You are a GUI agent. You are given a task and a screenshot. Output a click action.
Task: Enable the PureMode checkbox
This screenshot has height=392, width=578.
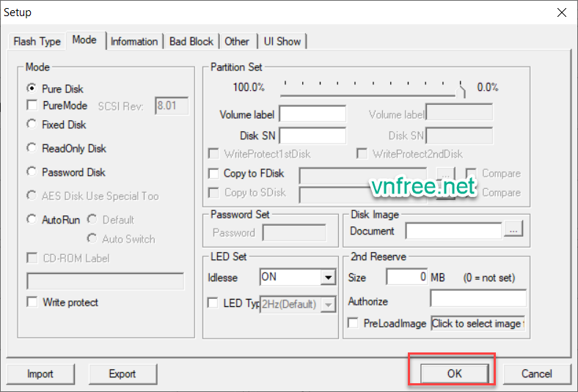[32, 106]
